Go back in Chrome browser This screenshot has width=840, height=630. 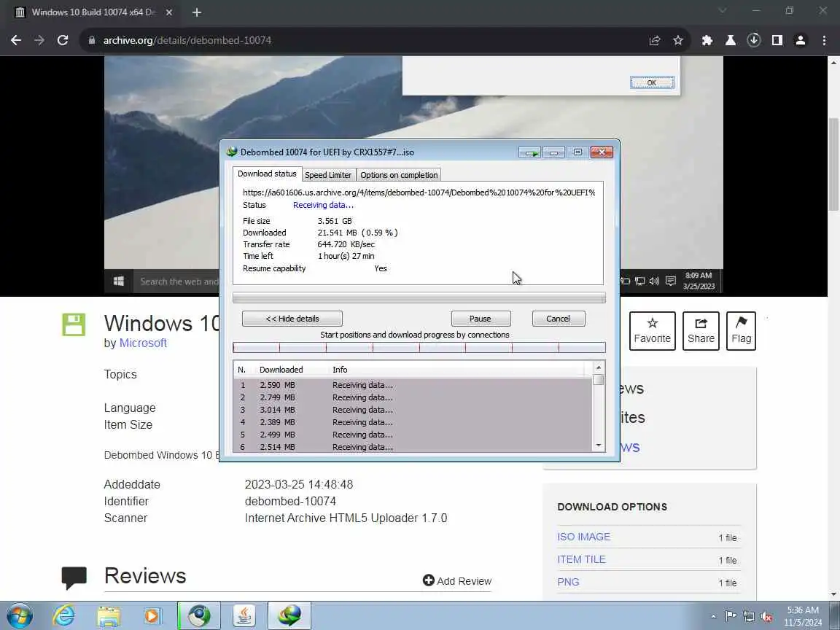click(16, 40)
